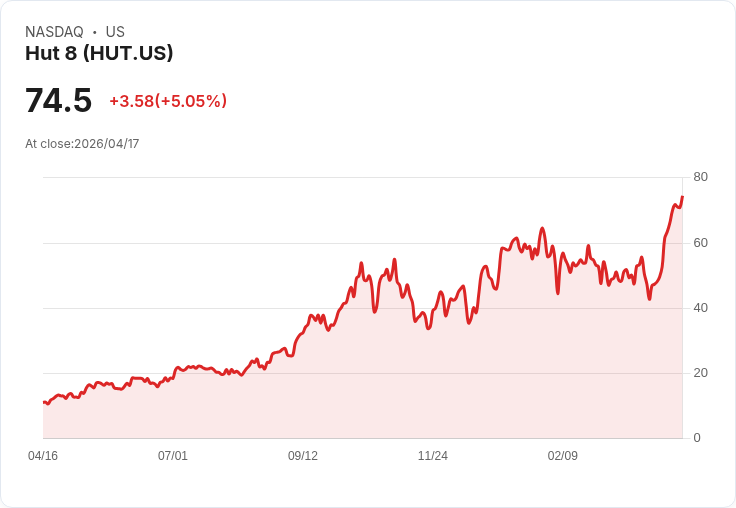Select the 04/16 date on the x-axis

43,456
